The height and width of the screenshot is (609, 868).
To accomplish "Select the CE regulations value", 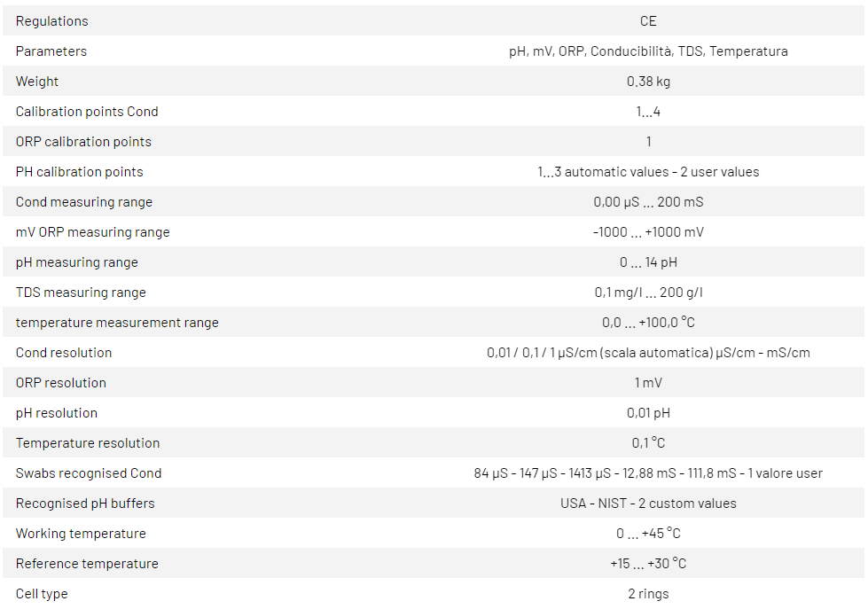I will point(648,21).
